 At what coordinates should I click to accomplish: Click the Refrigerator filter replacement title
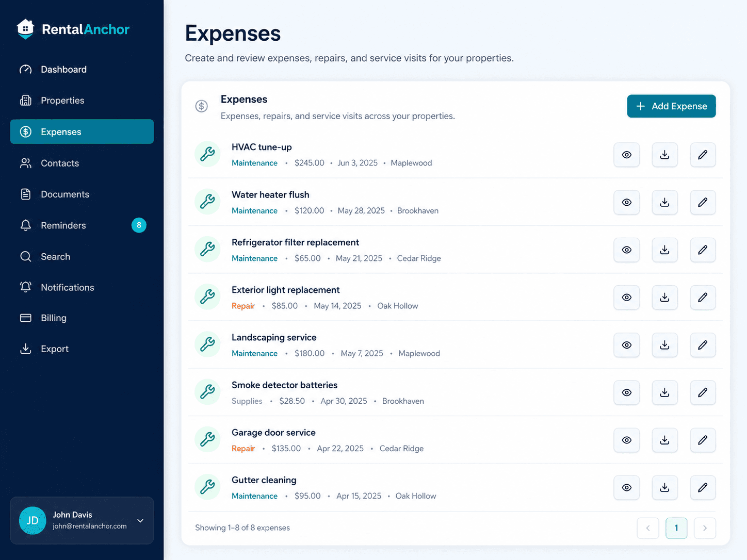(295, 242)
